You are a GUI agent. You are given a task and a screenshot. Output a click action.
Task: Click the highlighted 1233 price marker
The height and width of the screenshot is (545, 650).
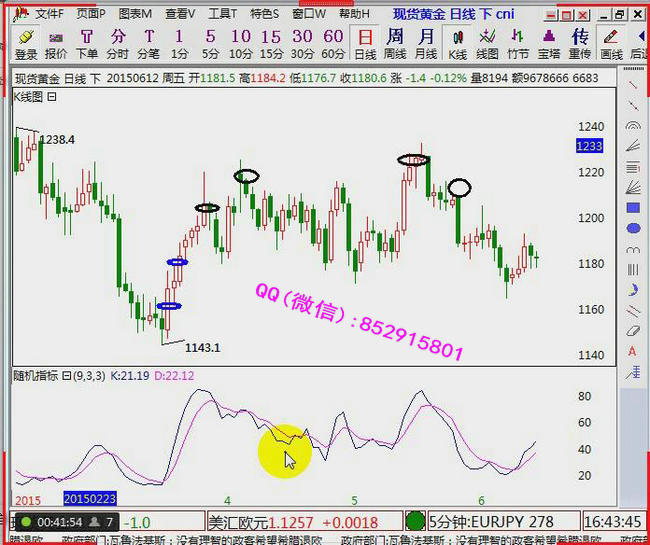(590, 146)
